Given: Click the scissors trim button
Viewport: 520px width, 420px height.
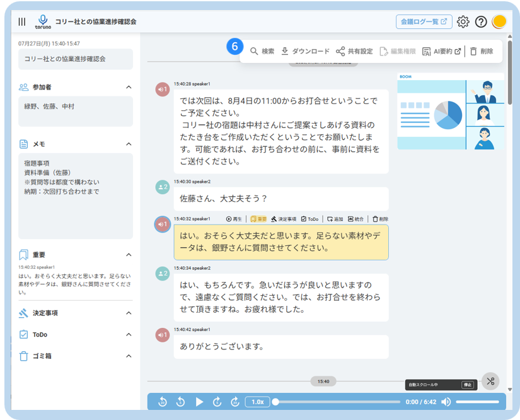Looking at the screenshot, I should click(490, 381).
